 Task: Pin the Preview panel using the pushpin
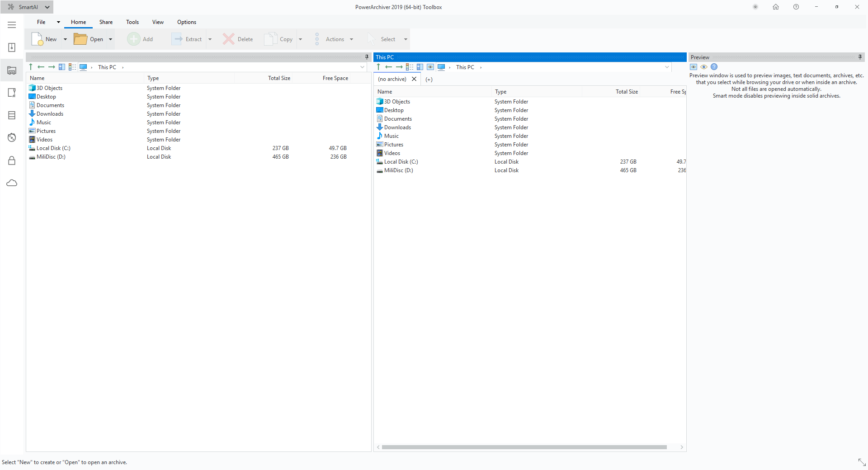coord(860,57)
